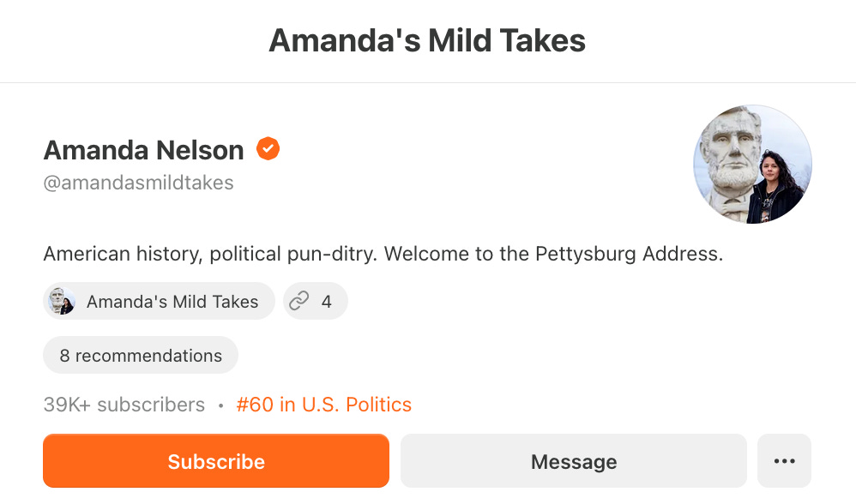The height and width of the screenshot is (504, 856).
Task: Send a message with the Message button
Action: (573, 461)
